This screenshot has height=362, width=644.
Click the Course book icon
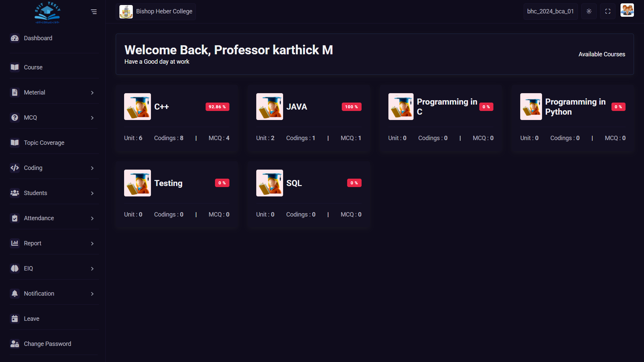15,67
